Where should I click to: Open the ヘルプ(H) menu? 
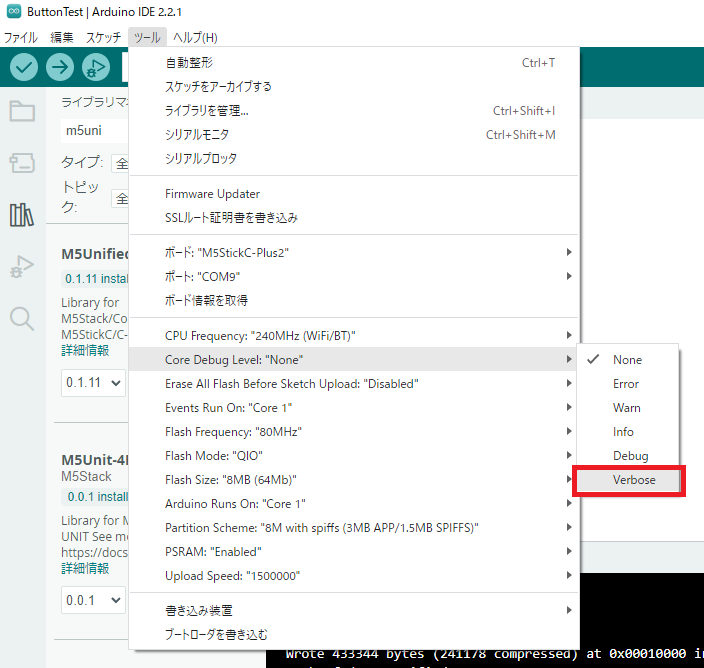point(195,37)
